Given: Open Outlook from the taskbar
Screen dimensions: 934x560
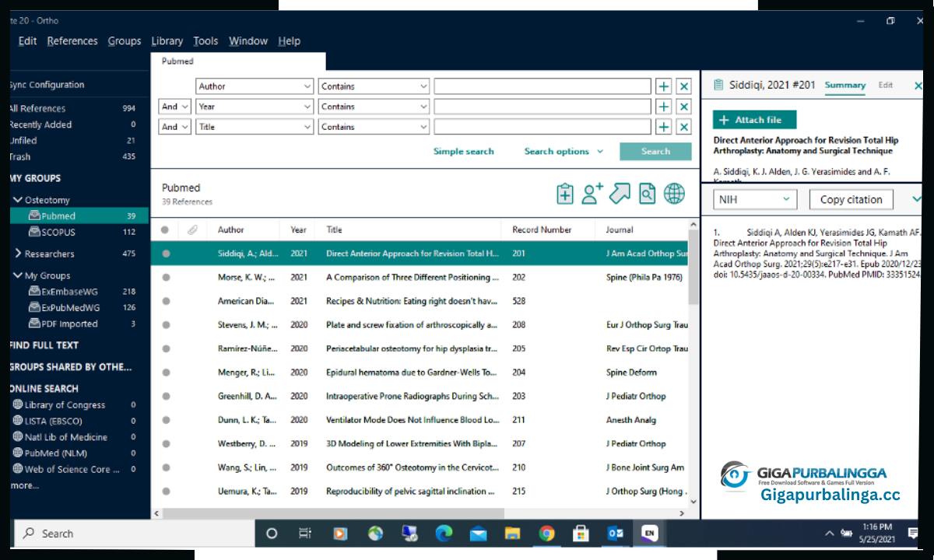Looking at the screenshot, I should (615, 534).
